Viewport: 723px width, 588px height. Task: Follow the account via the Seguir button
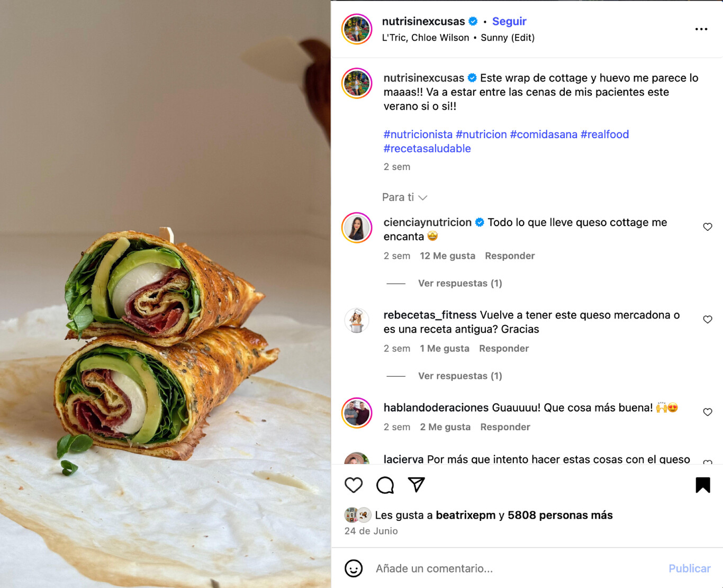[x=509, y=21]
